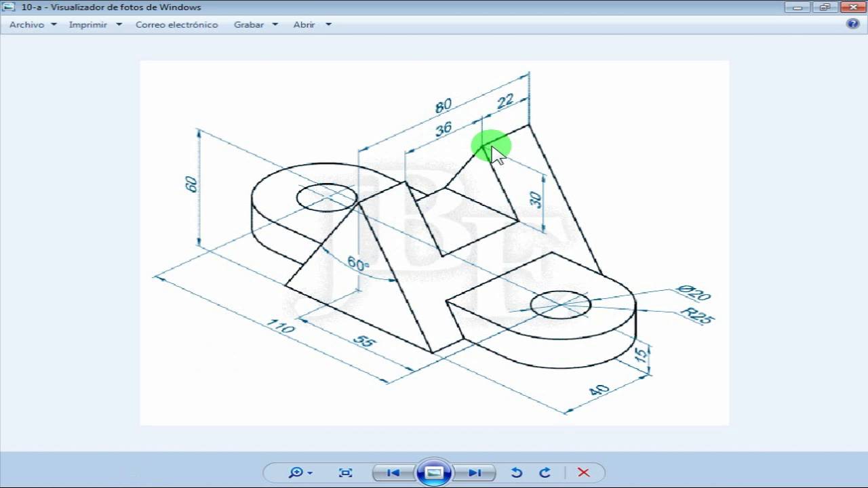Viewport: 868px width, 488px height.
Task: Restore down the photo viewer window
Action: 824,7
